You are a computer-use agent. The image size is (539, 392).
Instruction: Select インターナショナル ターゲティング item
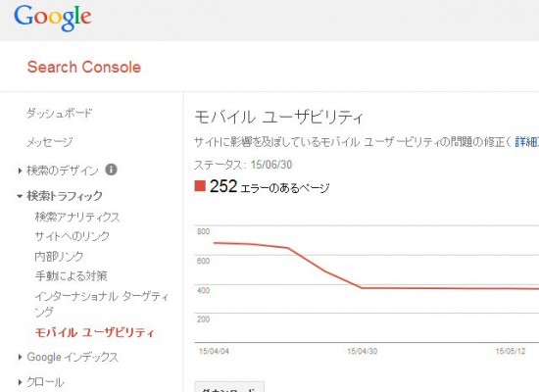click(x=102, y=304)
